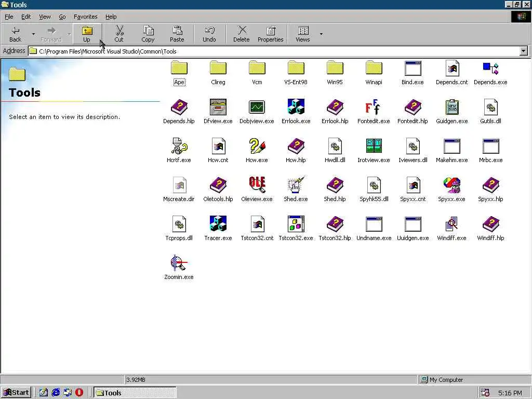Open the Go menu
The height and width of the screenshot is (399, 532).
(62, 17)
